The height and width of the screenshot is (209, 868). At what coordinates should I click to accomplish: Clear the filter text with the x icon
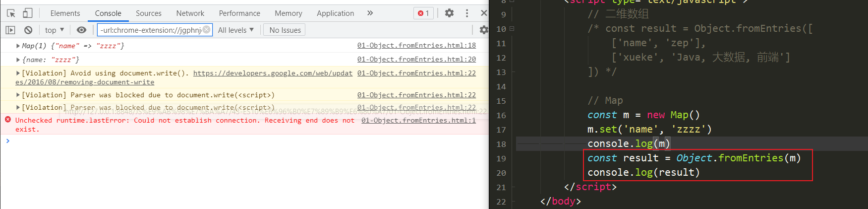[x=206, y=30]
